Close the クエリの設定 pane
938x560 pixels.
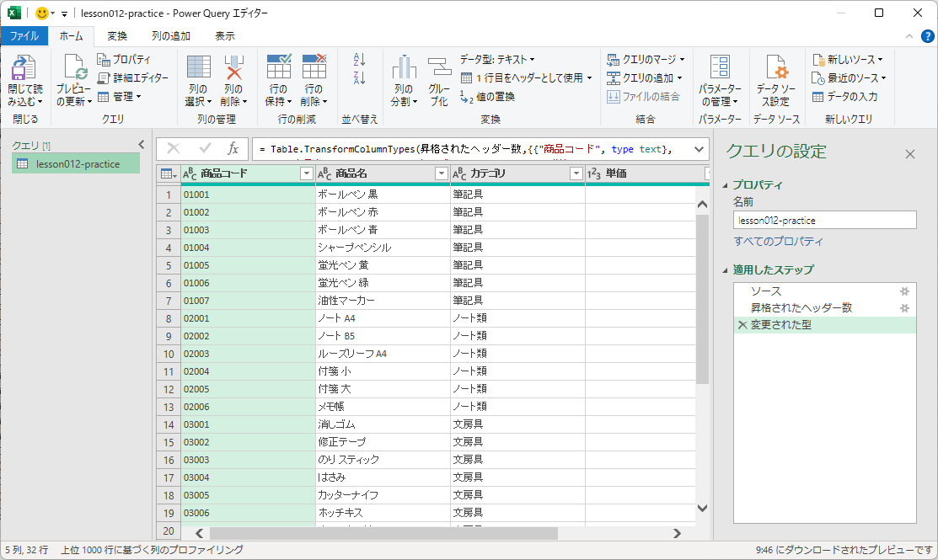coord(910,154)
